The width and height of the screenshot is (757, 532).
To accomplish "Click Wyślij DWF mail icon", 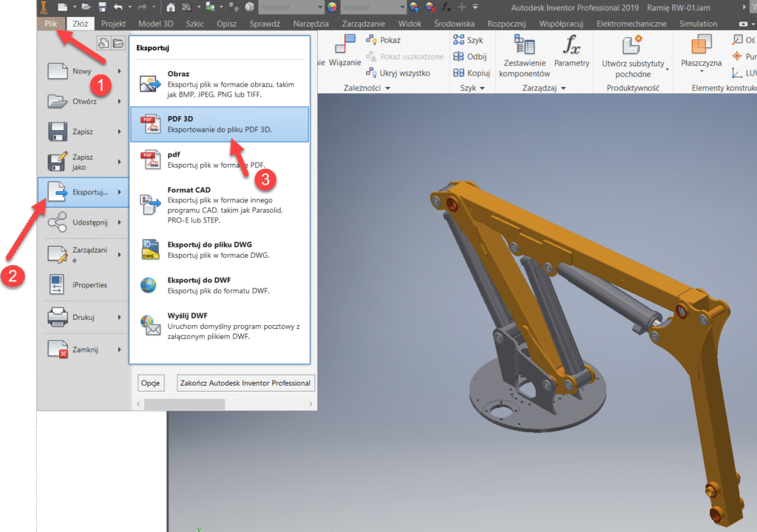I will pyautogui.click(x=151, y=326).
